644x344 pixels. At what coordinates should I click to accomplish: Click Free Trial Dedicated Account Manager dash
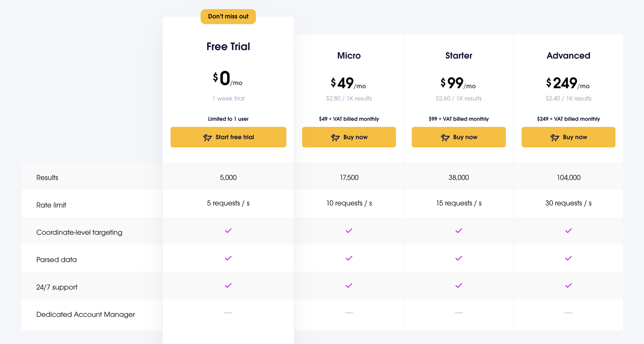228,313
